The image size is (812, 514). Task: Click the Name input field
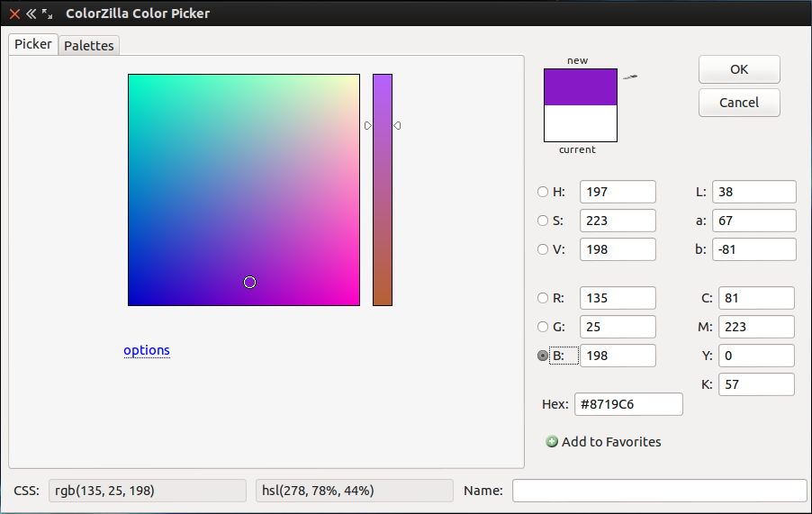pos(660,491)
